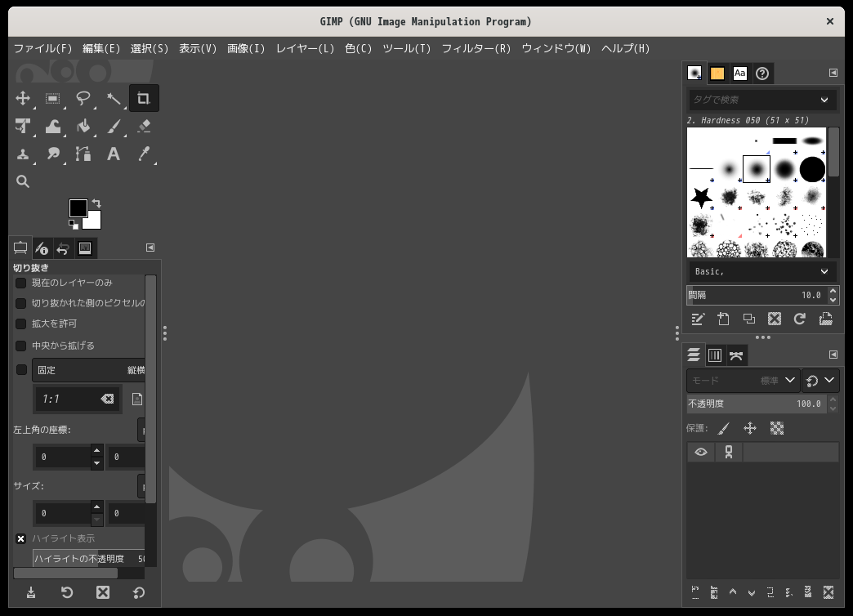Select the Text tool

tap(114, 154)
